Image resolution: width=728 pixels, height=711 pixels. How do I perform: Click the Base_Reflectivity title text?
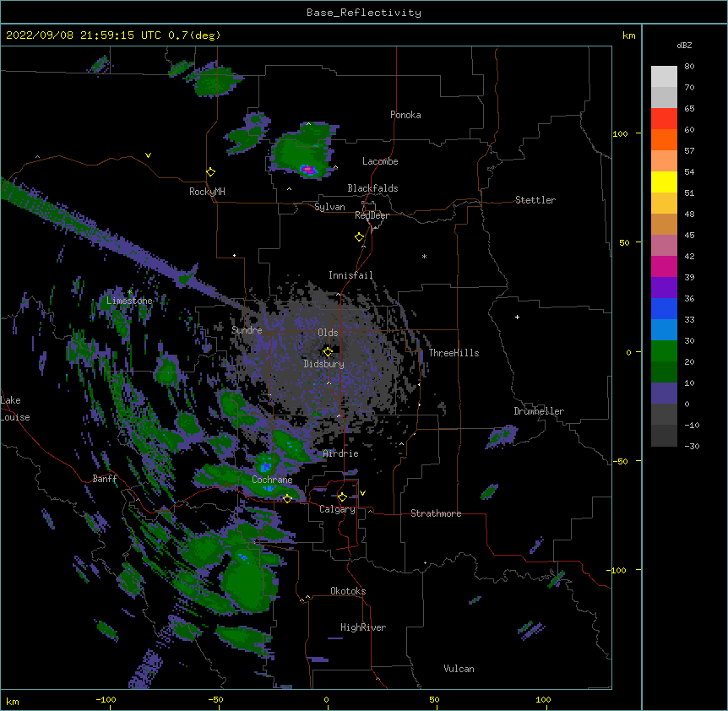[364, 13]
